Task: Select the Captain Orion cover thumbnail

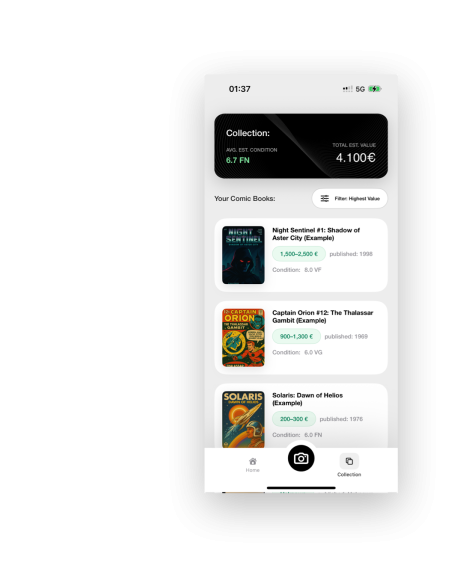Action: click(x=243, y=338)
